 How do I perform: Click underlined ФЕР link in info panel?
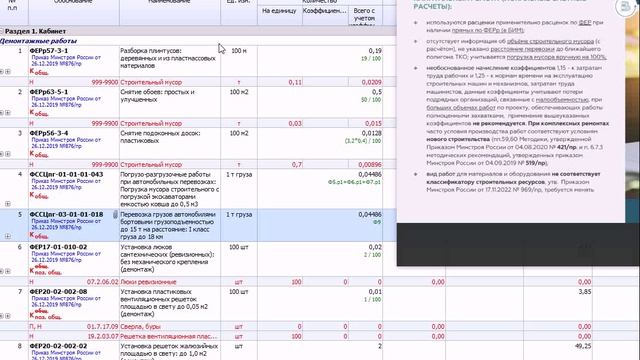(584, 22)
